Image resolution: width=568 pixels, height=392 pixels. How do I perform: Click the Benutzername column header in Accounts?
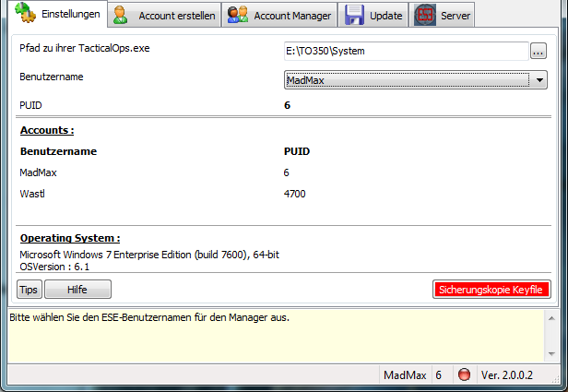tap(58, 151)
